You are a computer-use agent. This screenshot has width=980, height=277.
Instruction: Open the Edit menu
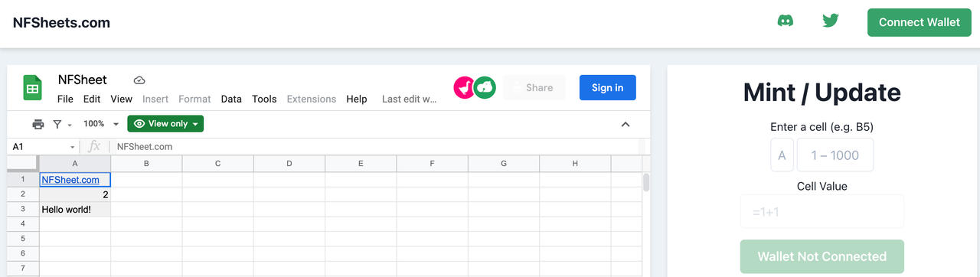point(92,99)
